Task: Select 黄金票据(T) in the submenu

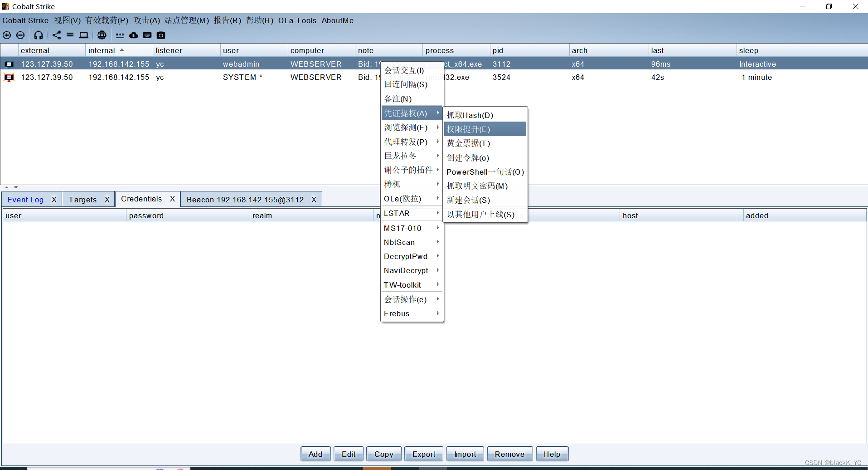Action: (485, 143)
